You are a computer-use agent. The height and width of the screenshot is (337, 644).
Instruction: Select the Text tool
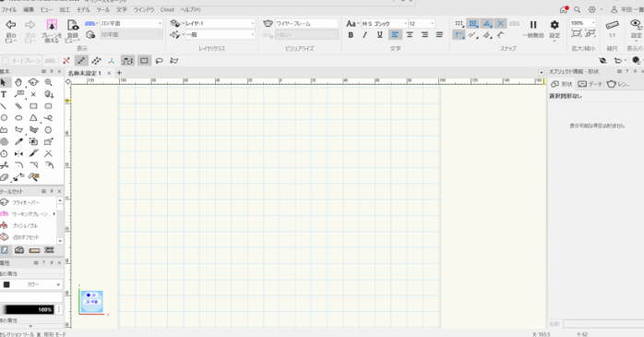(x=4, y=94)
